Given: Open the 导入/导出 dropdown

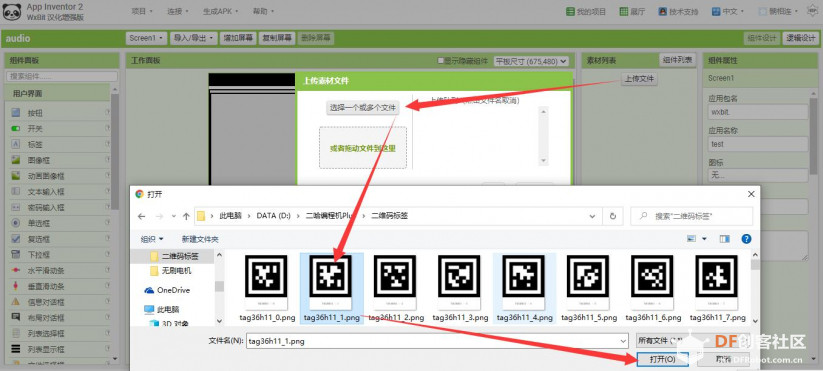Looking at the screenshot, I should (x=194, y=38).
